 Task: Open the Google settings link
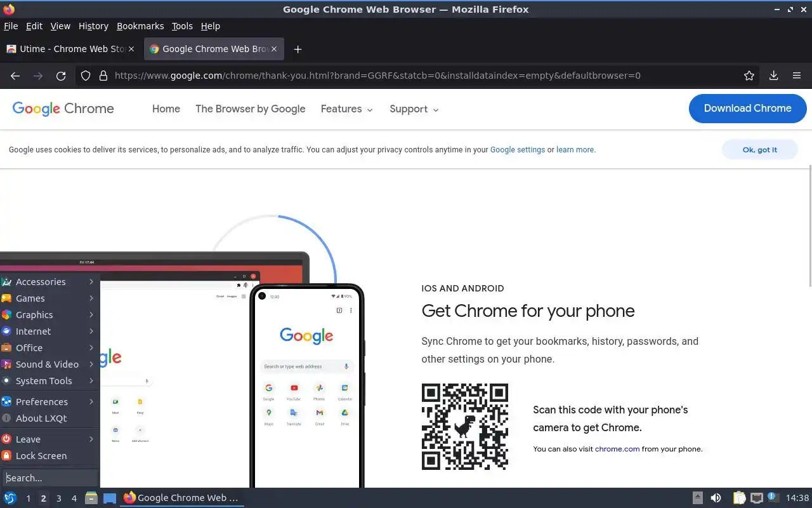point(518,150)
